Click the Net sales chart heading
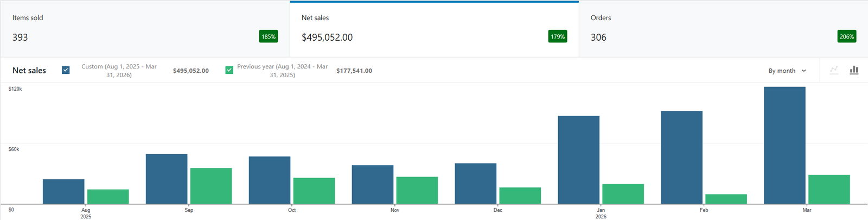 (29, 71)
